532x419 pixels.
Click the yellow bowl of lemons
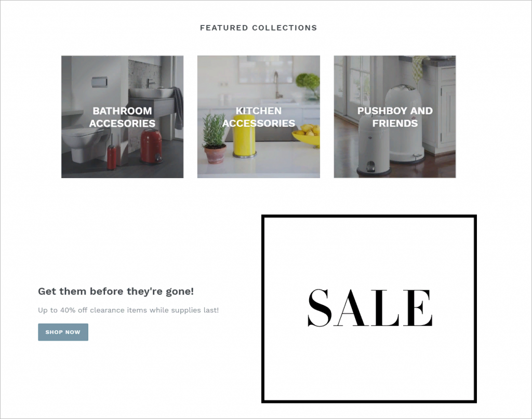[x=307, y=136]
